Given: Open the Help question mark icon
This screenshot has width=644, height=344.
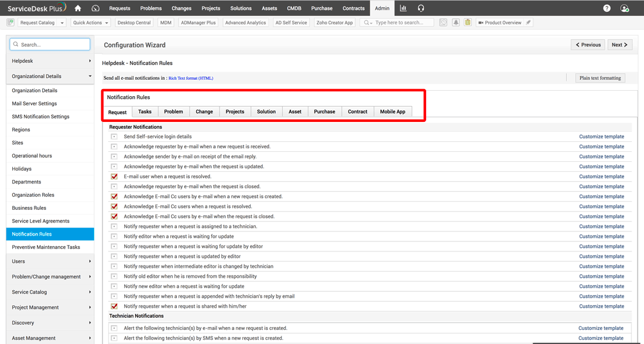Looking at the screenshot, I should 607,8.
